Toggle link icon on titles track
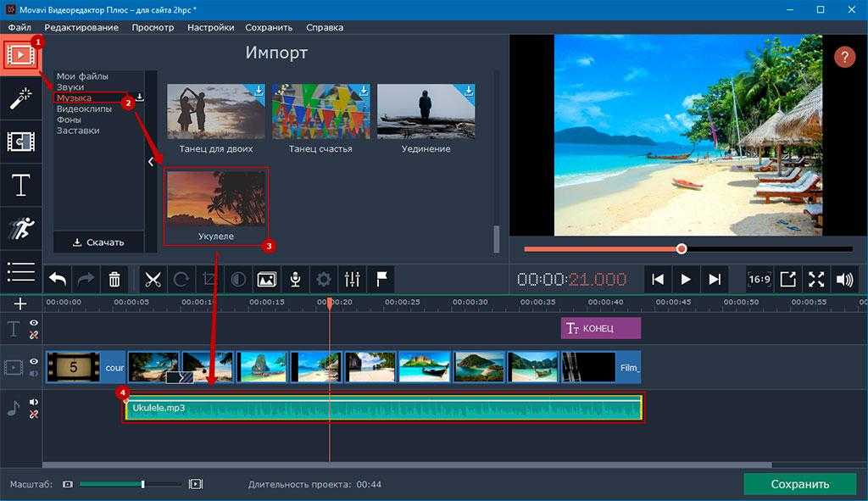This screenshot has height=501, width=868. (x=34, y=335)
